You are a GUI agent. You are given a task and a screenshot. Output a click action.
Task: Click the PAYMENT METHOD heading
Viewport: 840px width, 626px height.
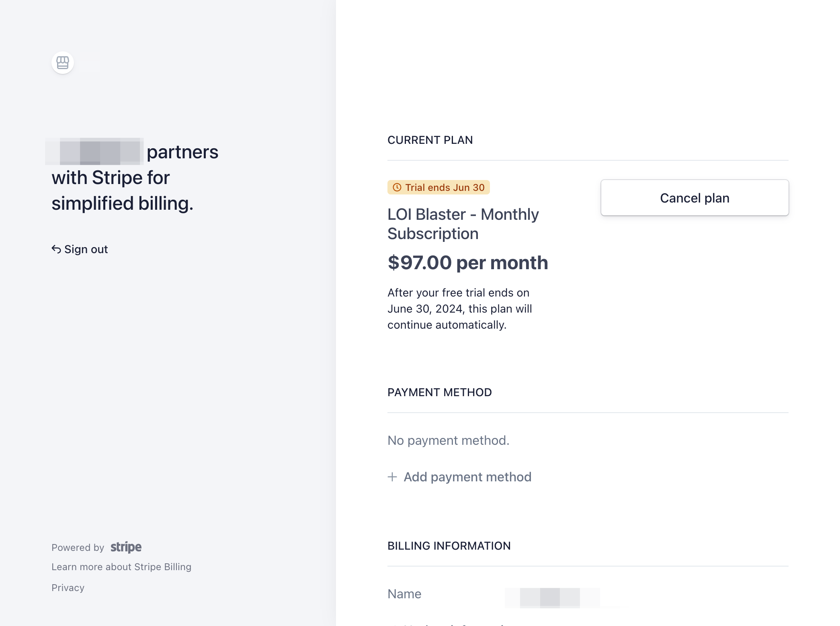[440, 392]
